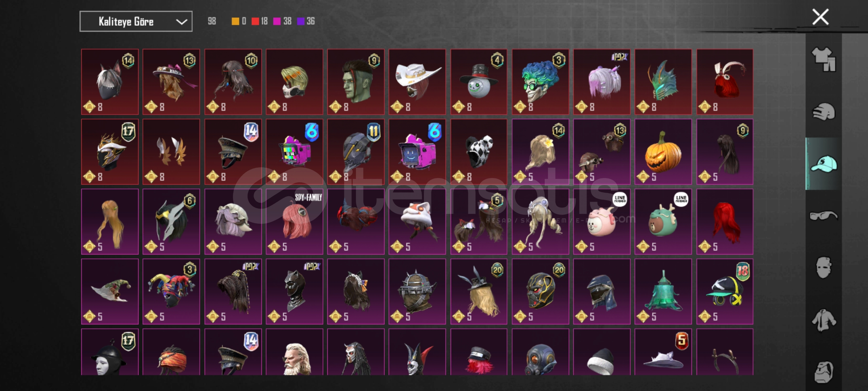Open the outfits category in sidebar
868x391 pixels.
(824, 59)
